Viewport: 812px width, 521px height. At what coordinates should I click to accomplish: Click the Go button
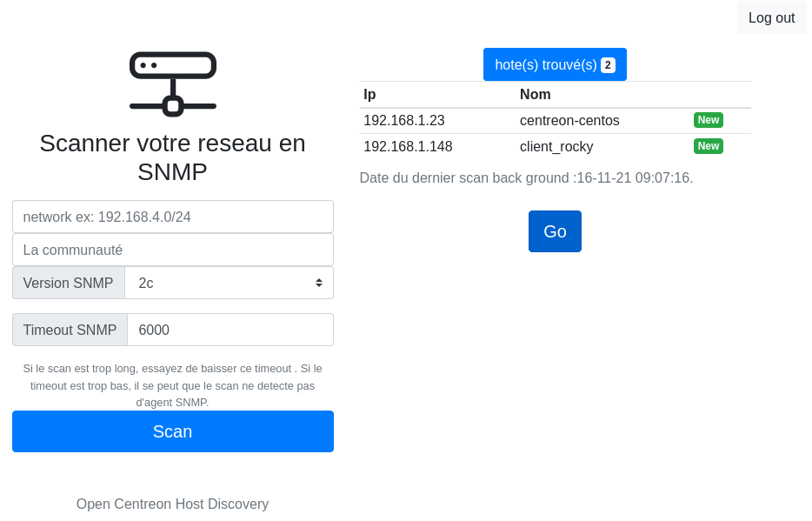[x=555, y=231]
